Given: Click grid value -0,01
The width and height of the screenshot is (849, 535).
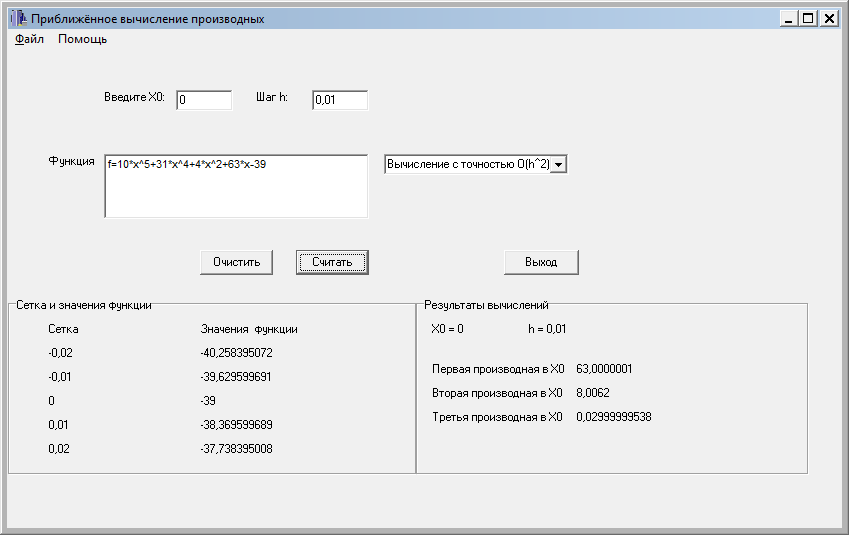Looking at the screenshot, I should pos(60,376).
